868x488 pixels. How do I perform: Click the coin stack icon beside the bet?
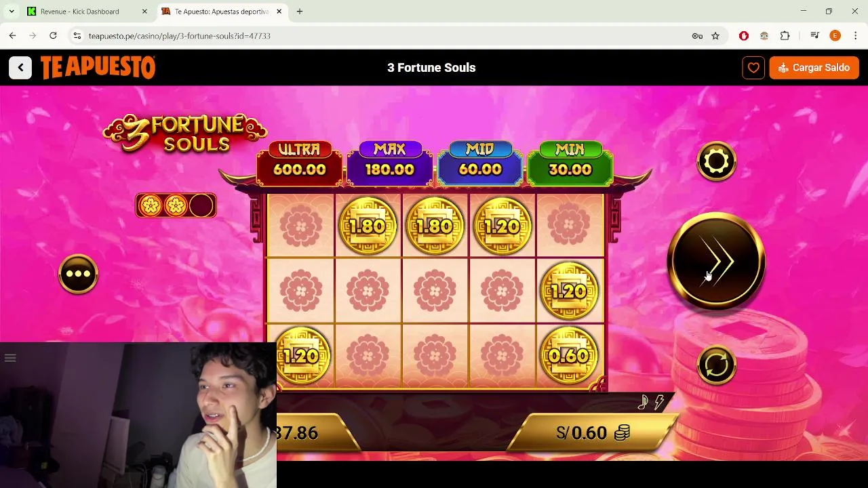click(x=622, y=432)
